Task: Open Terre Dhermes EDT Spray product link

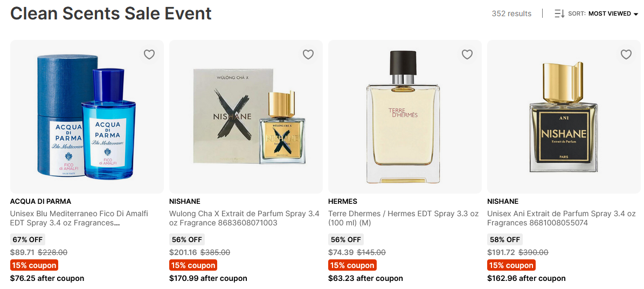Action: (x=403, y=218)
